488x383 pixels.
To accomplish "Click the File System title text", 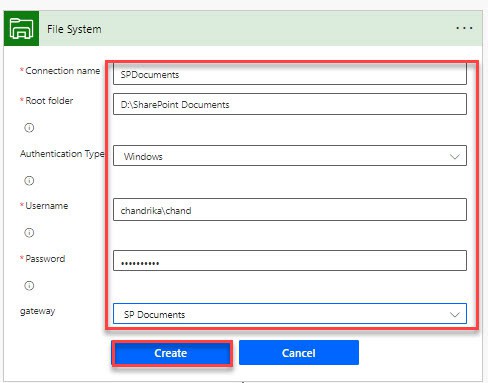I will (74, 29).
